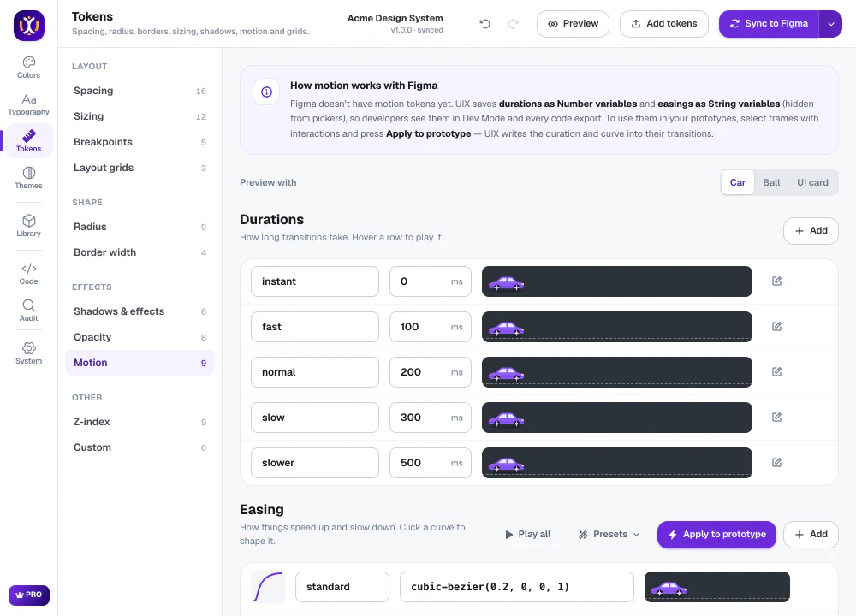Screen dimensions: 856x616
Task: Edit the 500 ms duration value
Action: pyautogui.click(x=431, y=463)
